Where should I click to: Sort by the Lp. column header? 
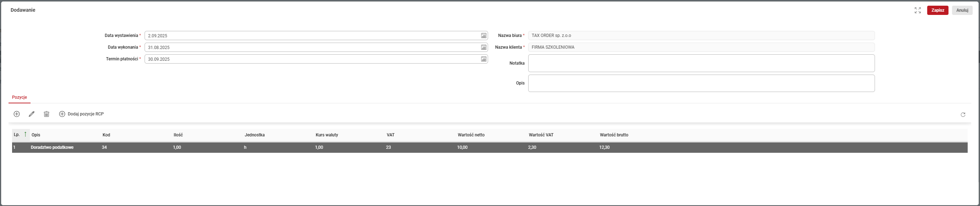pyautogui.click(x=17, y=135)
